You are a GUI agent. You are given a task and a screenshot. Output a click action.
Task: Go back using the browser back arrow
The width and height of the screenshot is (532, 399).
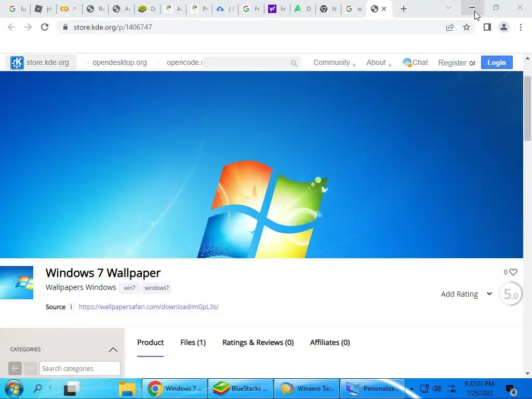[11, 27]
